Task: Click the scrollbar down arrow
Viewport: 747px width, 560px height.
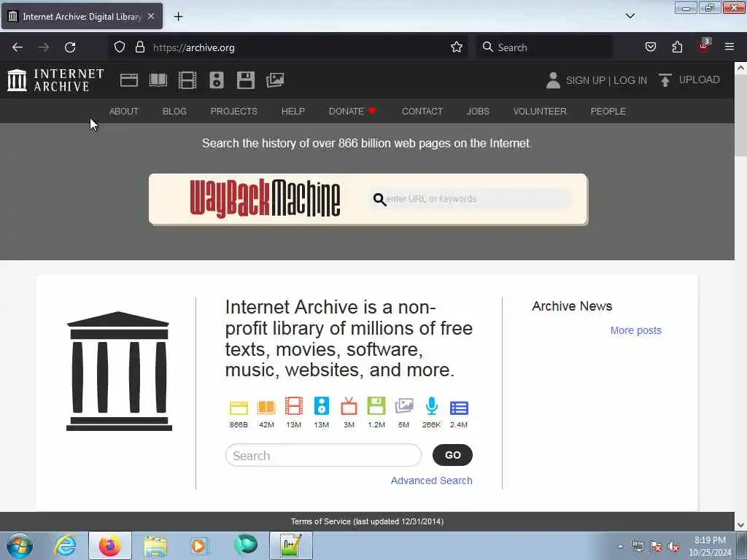Action: 741,525
